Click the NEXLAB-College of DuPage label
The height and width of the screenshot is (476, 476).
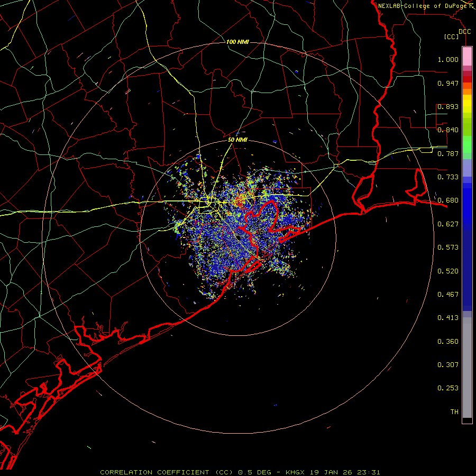click(x=422, y=6)
